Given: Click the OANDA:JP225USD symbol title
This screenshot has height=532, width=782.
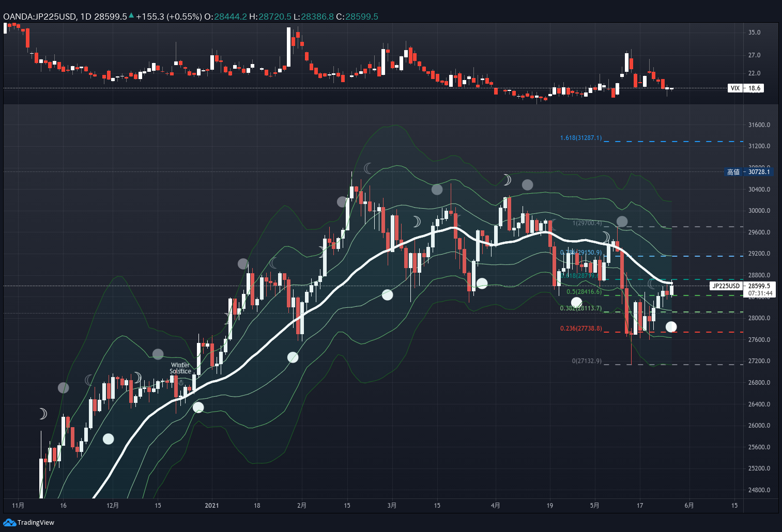Looking at the screenshot, I should (39, 17).
